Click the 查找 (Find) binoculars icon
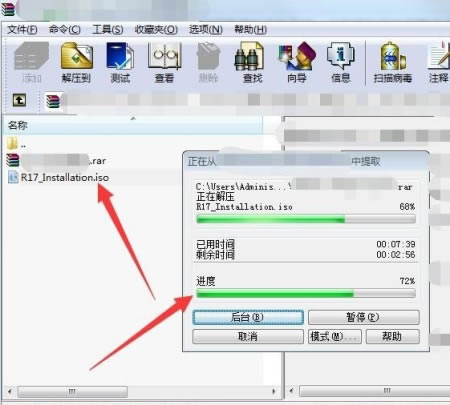The image size is (450, 405). click(252, 63)
